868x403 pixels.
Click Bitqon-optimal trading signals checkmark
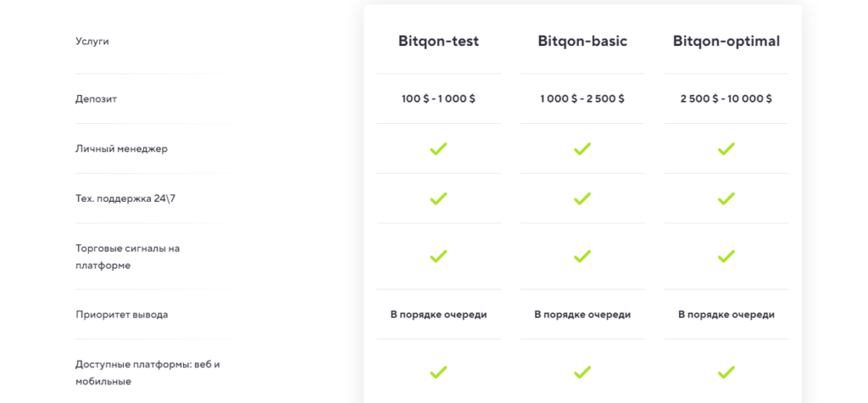pos(726,256)
